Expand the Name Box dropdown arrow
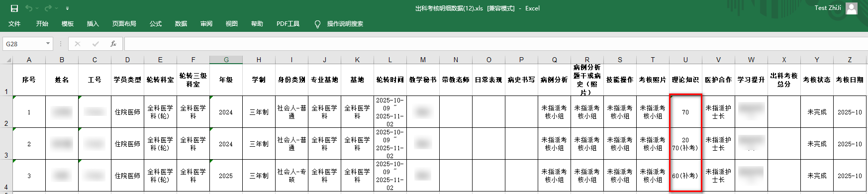 48,44
